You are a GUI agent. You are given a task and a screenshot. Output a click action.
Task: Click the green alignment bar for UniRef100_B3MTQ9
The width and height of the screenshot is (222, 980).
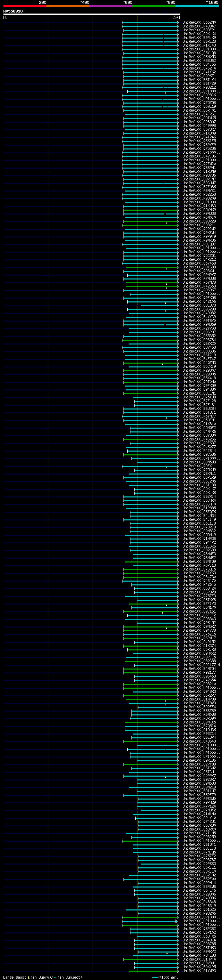[152, 561]
